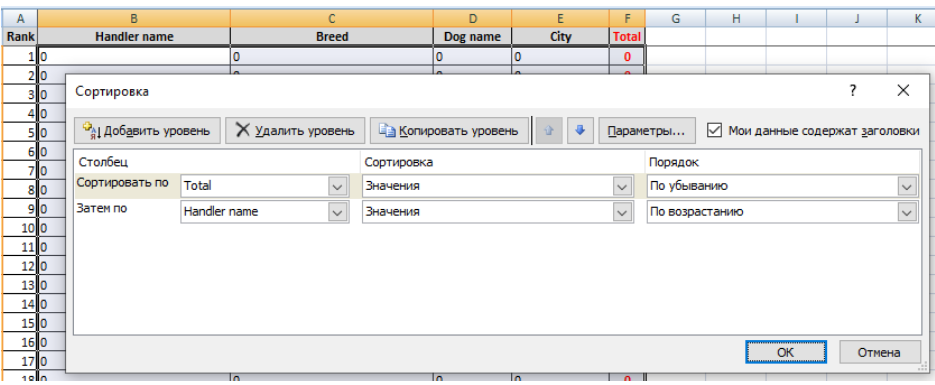935x385 pixels.
Task: Click Dog name cell in rank 1 row
Action: coord(473,57)
